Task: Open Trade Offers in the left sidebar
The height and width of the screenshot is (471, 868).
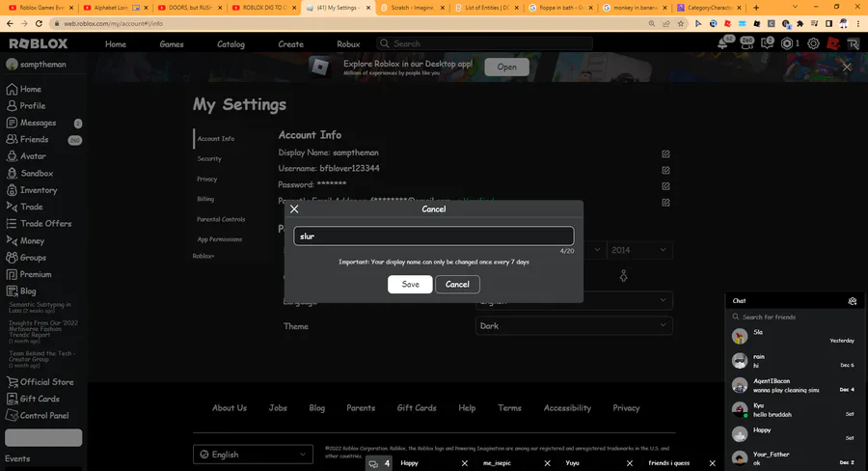Action: pyautogui.click(x=39, y=223)
